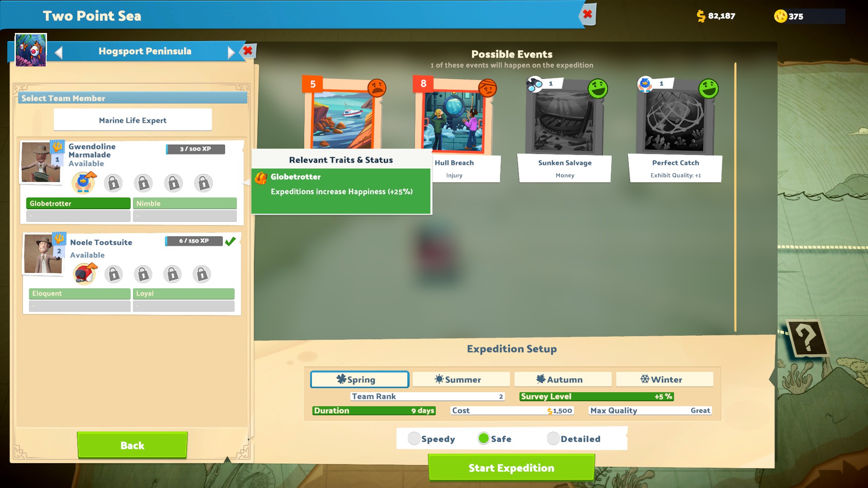Click the Team Rank field
This screenshot has height=488, width=868.
coord(427,396)
